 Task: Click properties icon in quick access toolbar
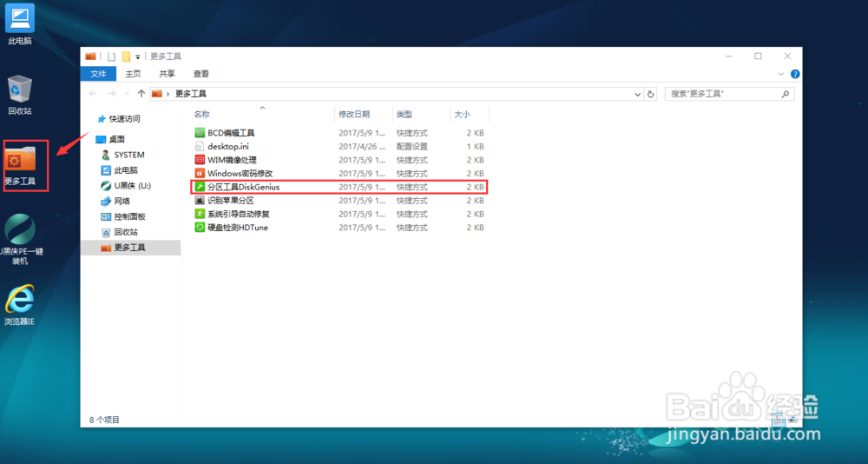point(111,56)
